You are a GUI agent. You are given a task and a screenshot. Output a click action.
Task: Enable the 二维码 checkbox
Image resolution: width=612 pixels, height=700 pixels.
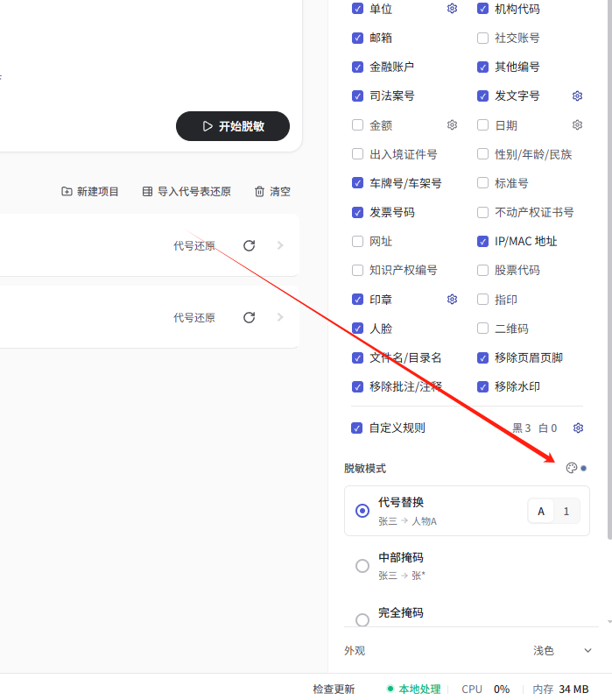(482, 329)
